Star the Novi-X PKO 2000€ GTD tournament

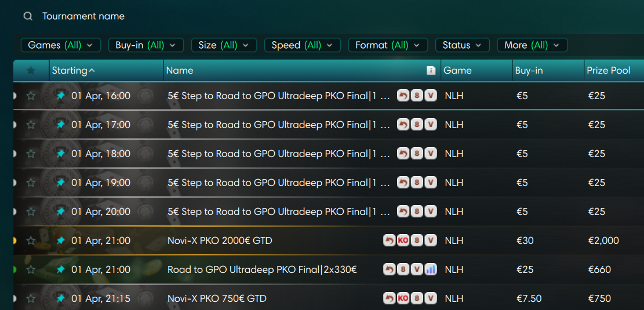31,240
